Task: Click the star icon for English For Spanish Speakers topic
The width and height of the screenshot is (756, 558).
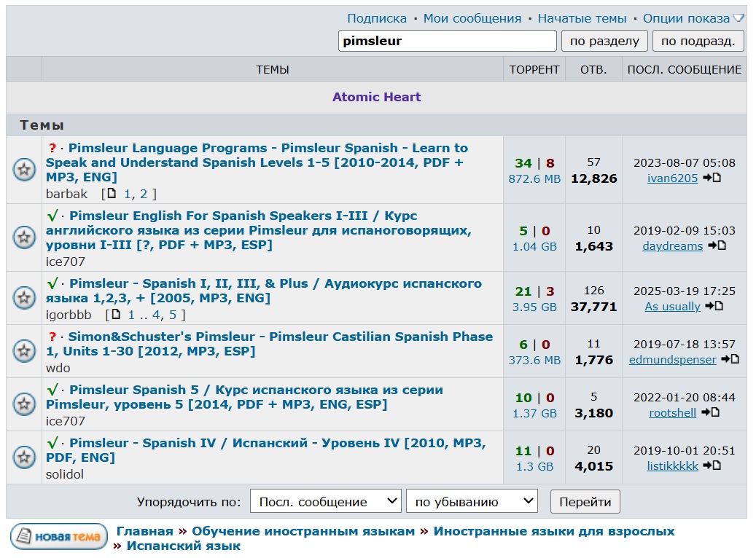Action: (x=24, y=237)
